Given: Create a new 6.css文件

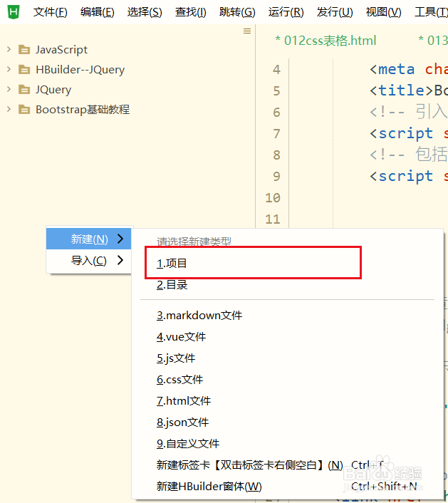Looking at the screenshot, I should (x=179, y=380).
